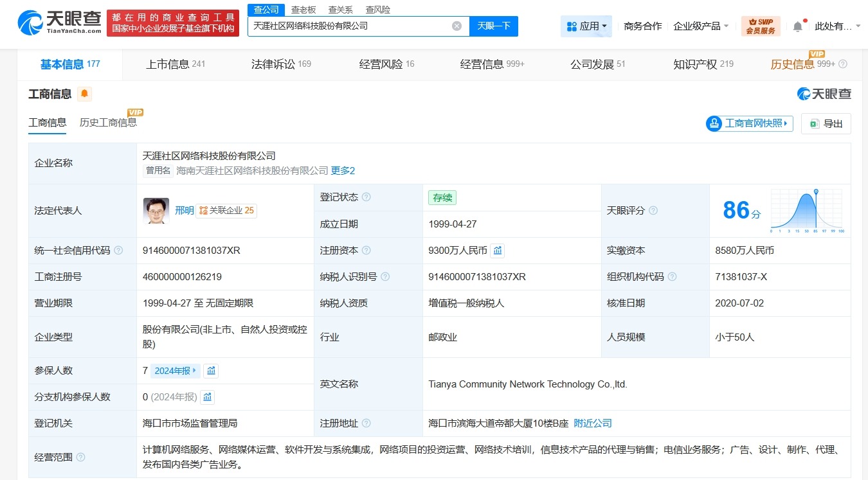Image resolution: width=868 pixels, height=480 pixels.
Task: Click the stamp icon on 工商官网快照
Action: coord(714,123)
